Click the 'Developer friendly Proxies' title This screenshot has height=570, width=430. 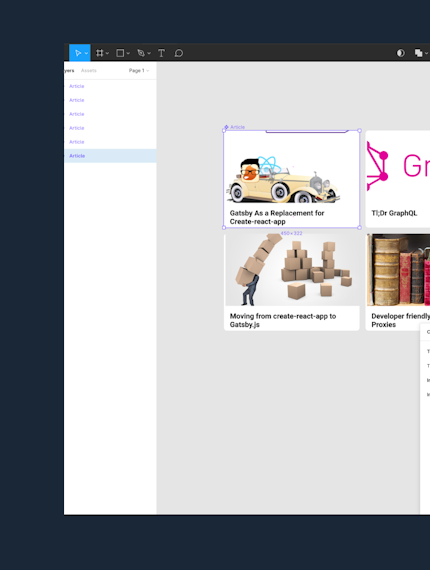[x=400, y=320]
